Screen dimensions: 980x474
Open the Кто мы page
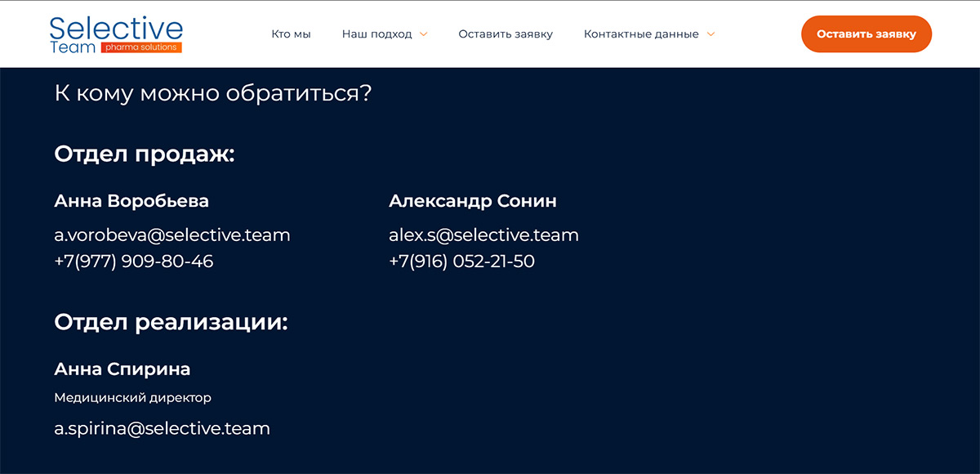pyautogui.click(x=291, y=34)
